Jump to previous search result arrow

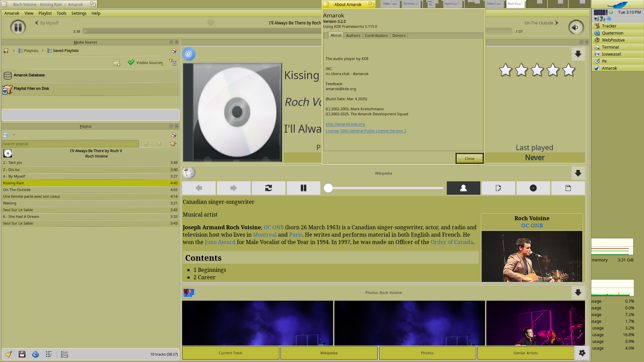point(146,144)
